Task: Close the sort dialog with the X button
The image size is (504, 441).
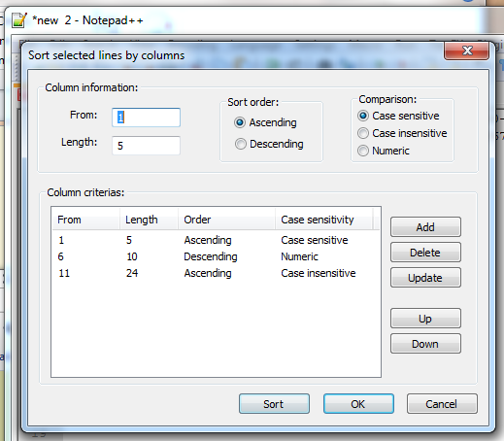Action: [x=467, y=51]
